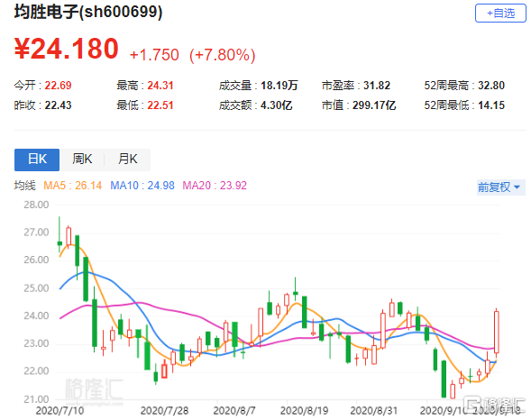
Task: Click the current price ¥24.180
Action: [x=67, y=49]
